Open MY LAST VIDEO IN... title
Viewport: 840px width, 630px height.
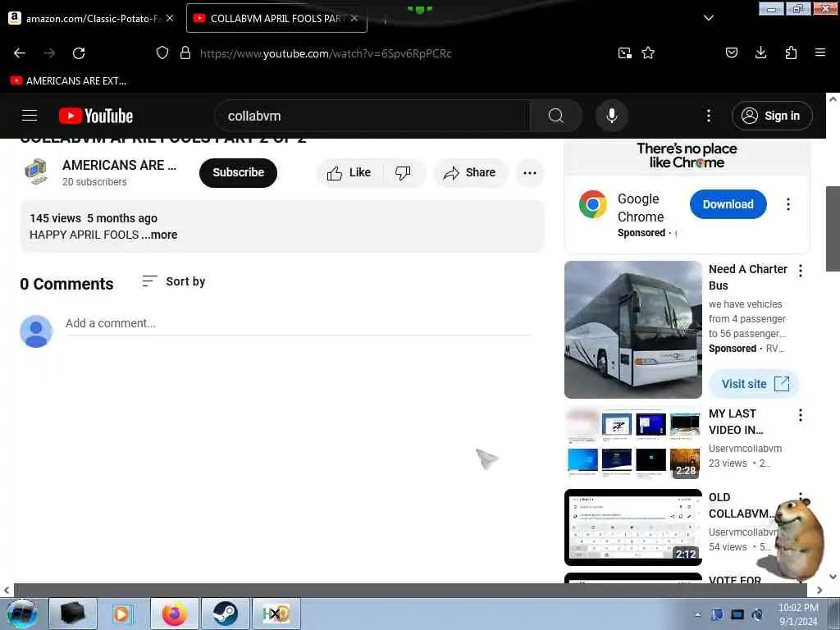pos(736,422)
